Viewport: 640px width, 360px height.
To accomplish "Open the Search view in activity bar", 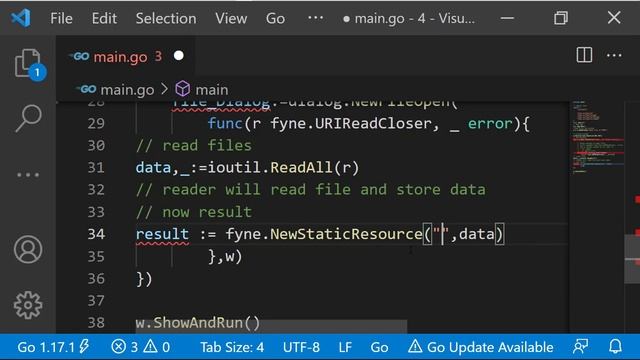I will [x=28, y=118].
